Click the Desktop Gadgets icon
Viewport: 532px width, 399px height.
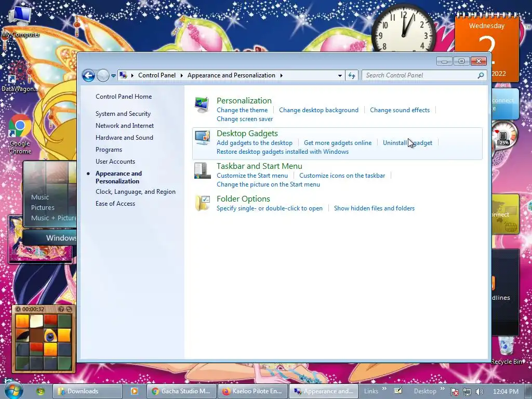tap(202, 138)
